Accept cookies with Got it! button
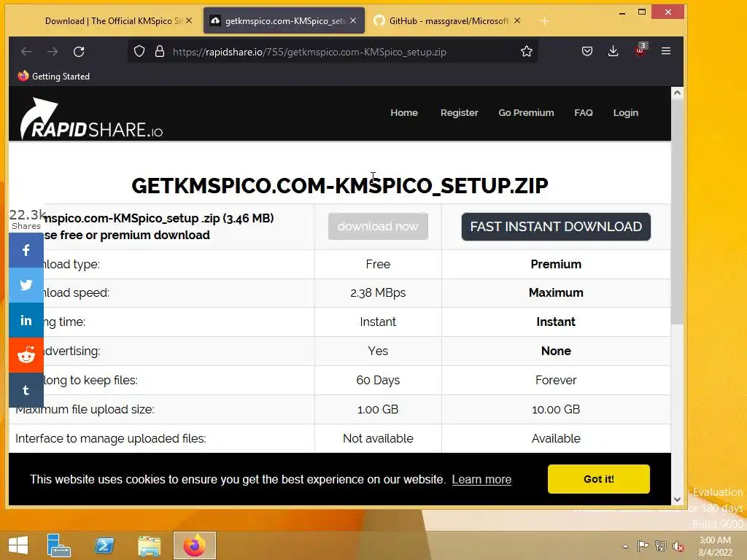 point(599,479)
